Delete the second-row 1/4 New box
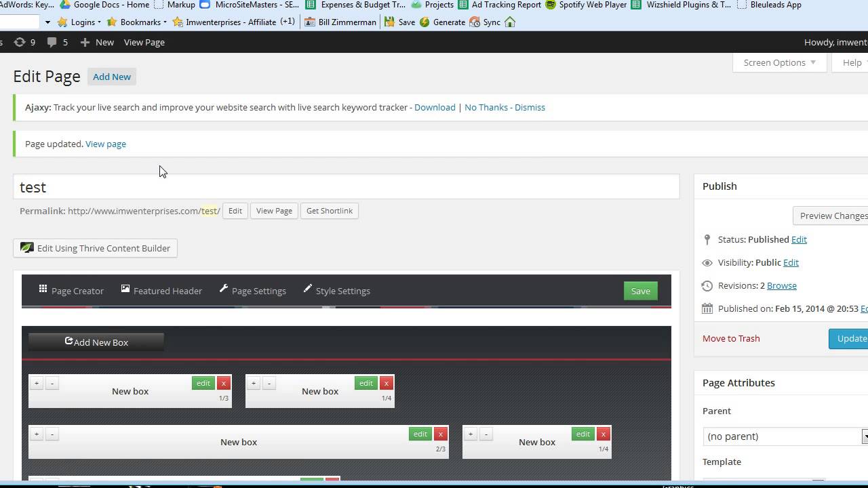Viewport: 868px width, 488px height. click(604, 434)
